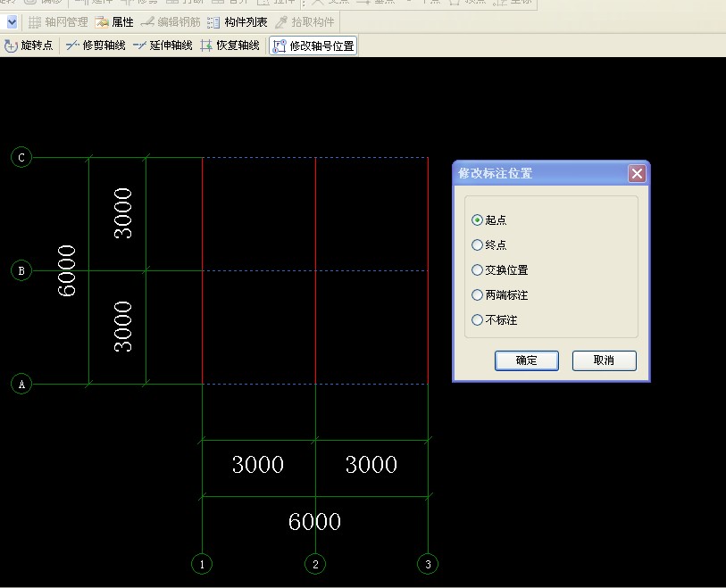Confirm with the 确定 button
The width and height of the screenshot is (726, 588).
[x=527, y=360]
